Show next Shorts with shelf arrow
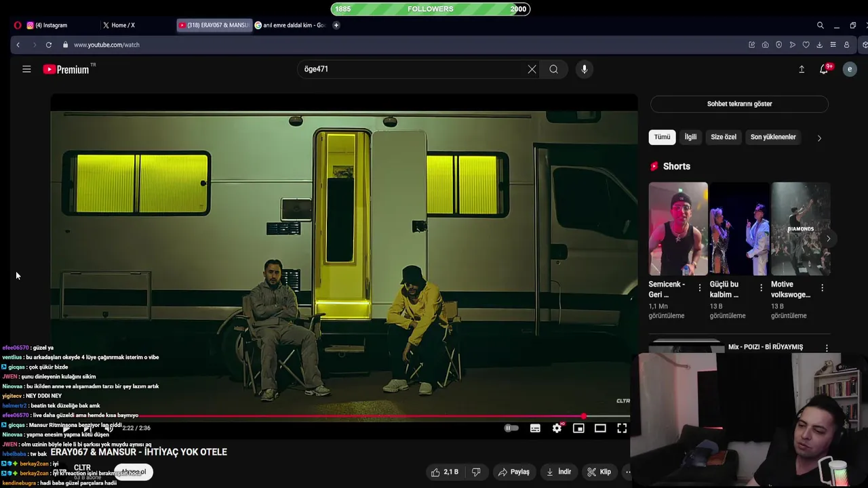Image resolution: width=868 pixels, height=488 pixels. click(x=828, y=239)
